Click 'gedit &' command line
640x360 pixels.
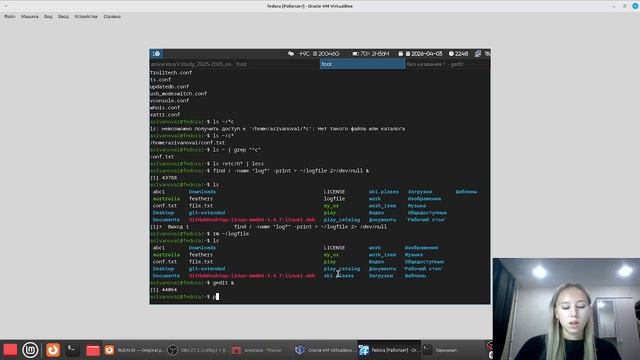(x=223, y=283)
